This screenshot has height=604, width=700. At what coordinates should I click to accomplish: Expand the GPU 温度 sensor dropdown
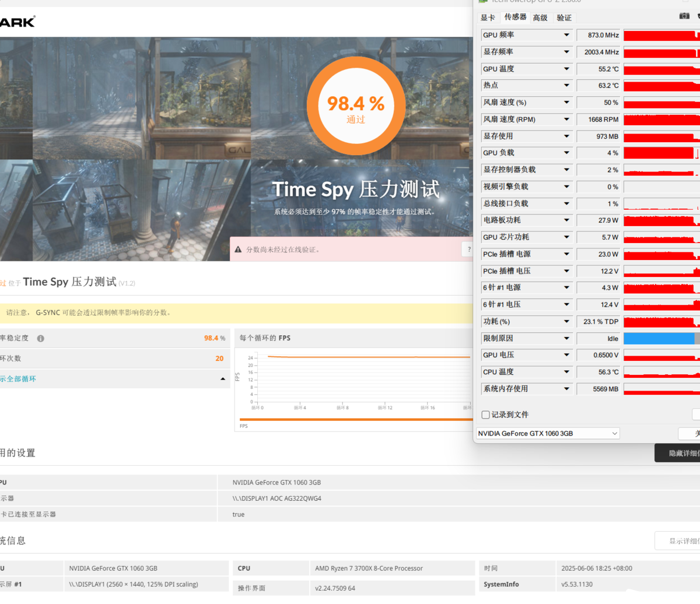[x=566, y=69]
